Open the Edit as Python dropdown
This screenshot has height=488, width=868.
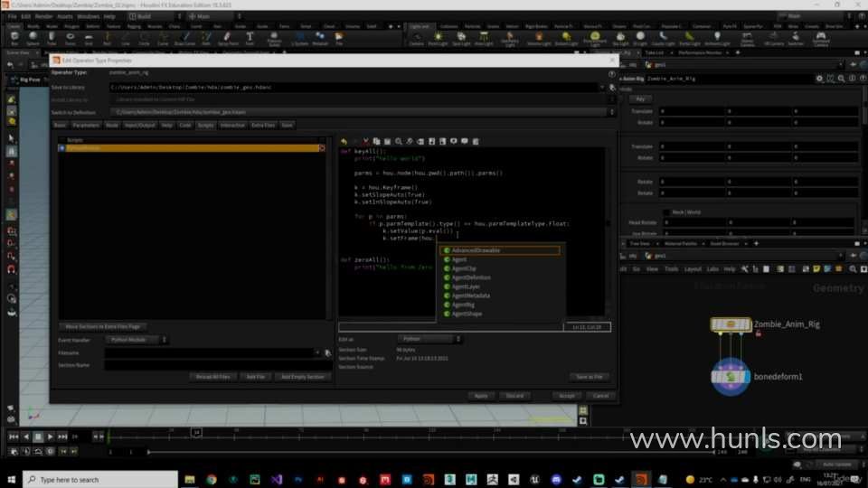(x=429, y=339)
